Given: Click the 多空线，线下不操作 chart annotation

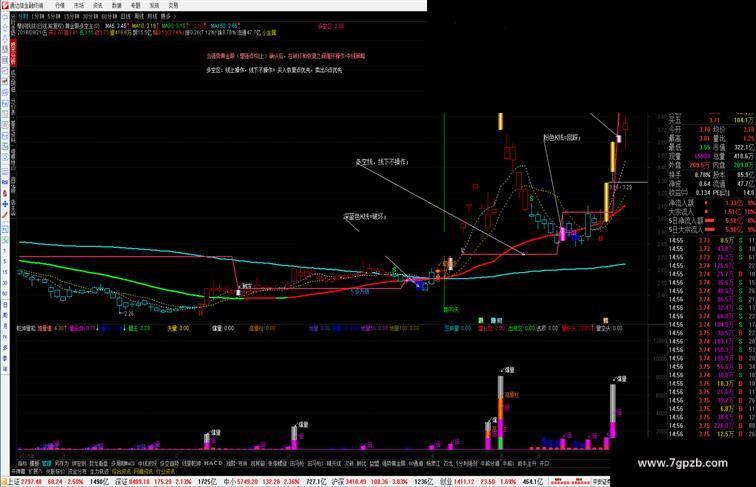Looking at the screenshot, I should pyautogui.click(x=382, y=162).
